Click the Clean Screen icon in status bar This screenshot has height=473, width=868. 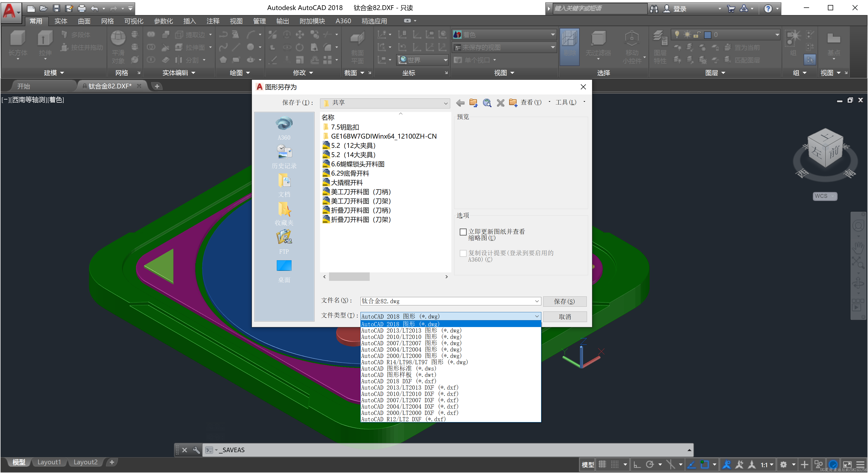click(847, 465)
